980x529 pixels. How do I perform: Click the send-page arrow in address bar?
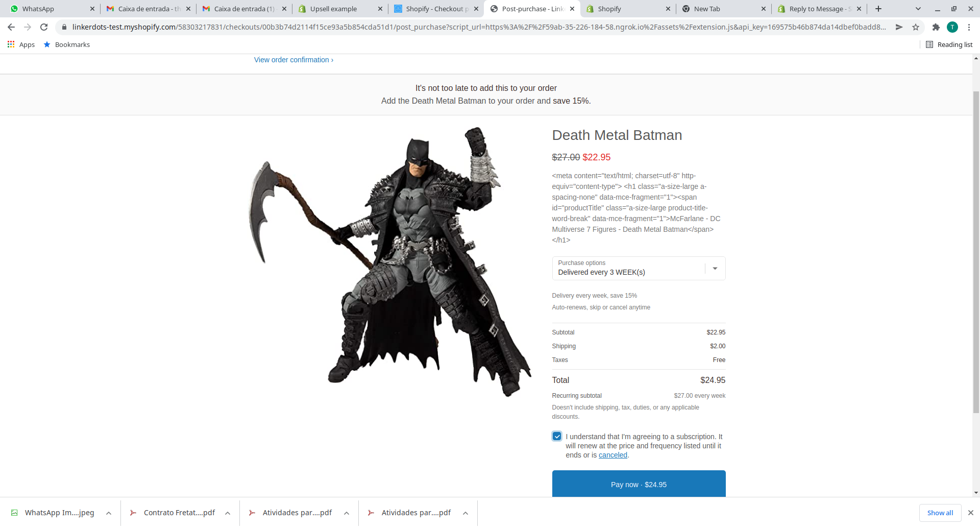click(899, 27)
